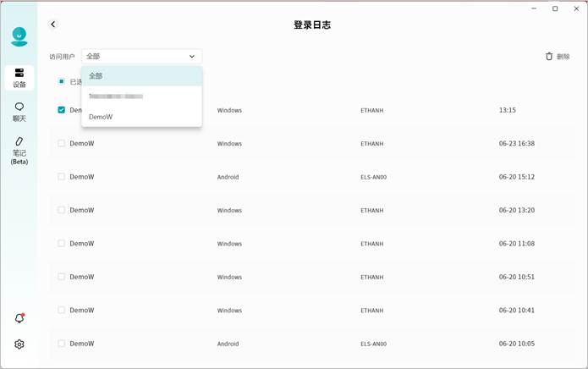Check the box for 06-20 15:12 Android entry

[61, 177]
